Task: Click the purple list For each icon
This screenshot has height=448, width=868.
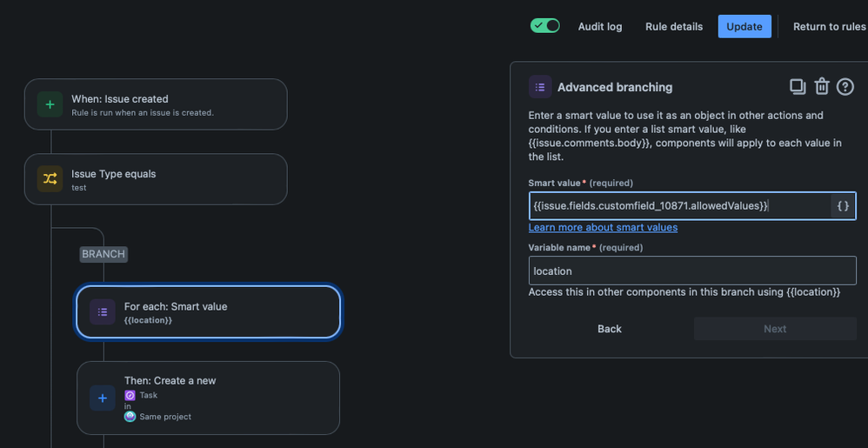Action: click(x=103, y=311)
